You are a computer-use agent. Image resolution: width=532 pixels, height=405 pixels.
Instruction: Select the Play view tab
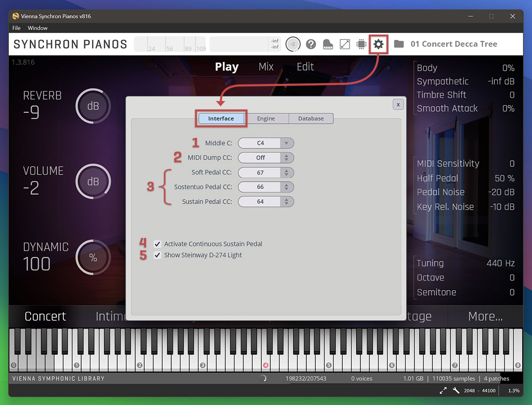click(x=227, y=67)
